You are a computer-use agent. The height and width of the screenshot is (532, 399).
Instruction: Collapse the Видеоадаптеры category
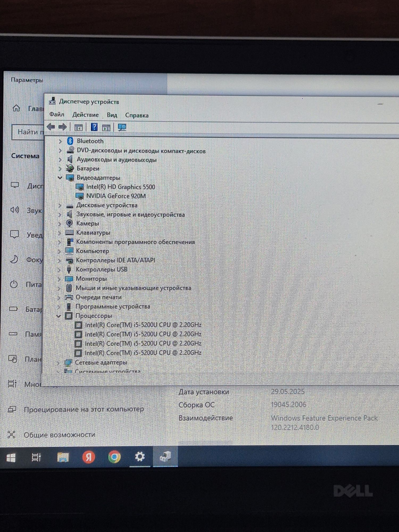tap(60, 177)
